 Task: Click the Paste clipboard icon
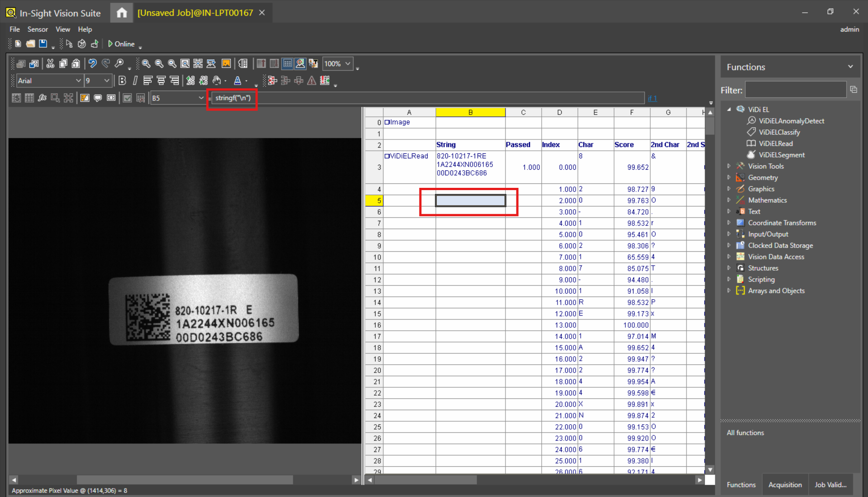(76, 64)
